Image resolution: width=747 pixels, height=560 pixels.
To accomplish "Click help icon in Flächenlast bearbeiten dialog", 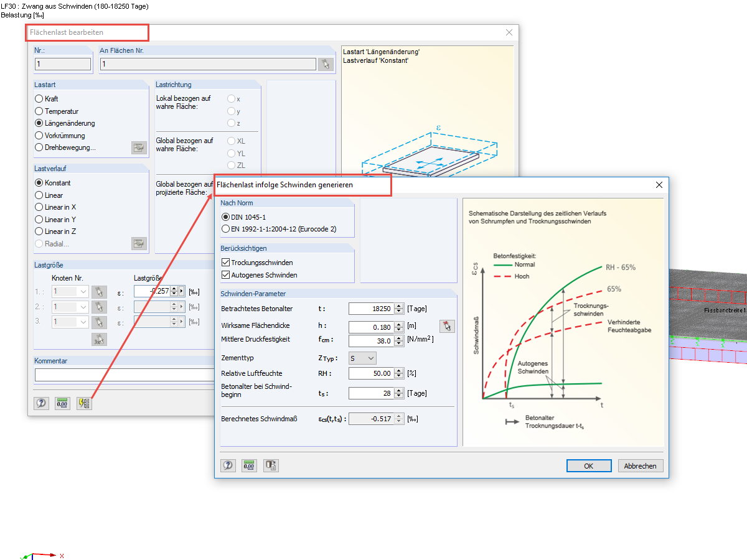I will [41, 403].
